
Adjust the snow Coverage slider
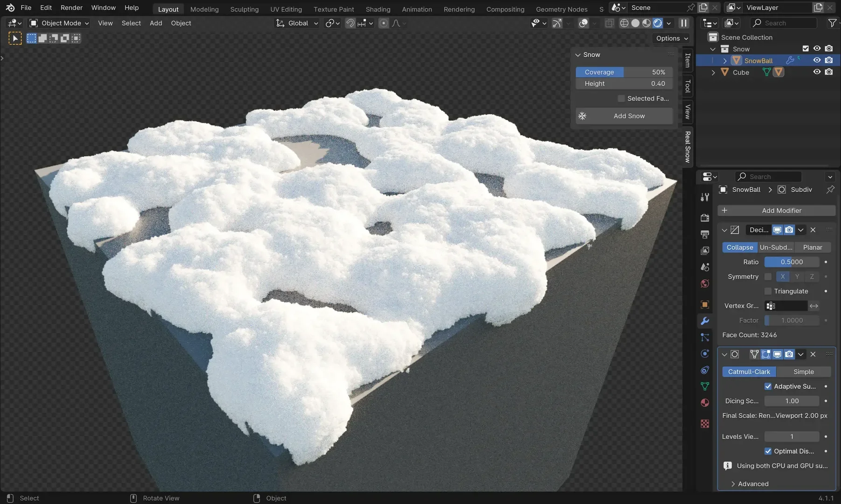coord(624,72)
